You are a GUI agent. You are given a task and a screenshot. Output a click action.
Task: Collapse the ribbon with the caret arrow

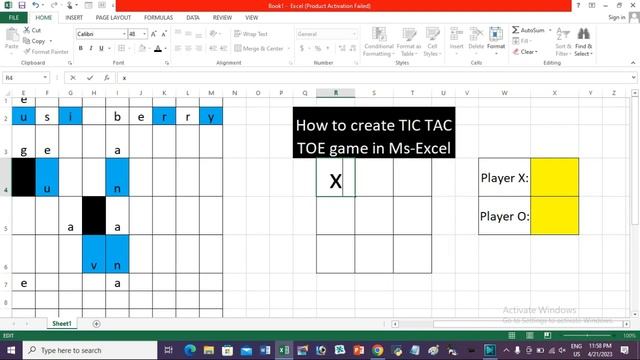click(633, 63)
